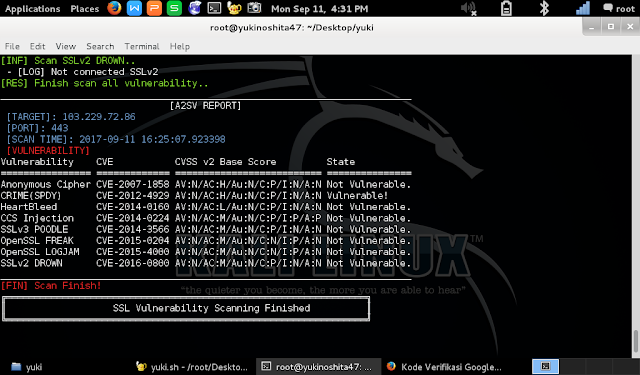640x375 pixels.
Task: Open the terminal Edit menu
Action: pos(37,46)
